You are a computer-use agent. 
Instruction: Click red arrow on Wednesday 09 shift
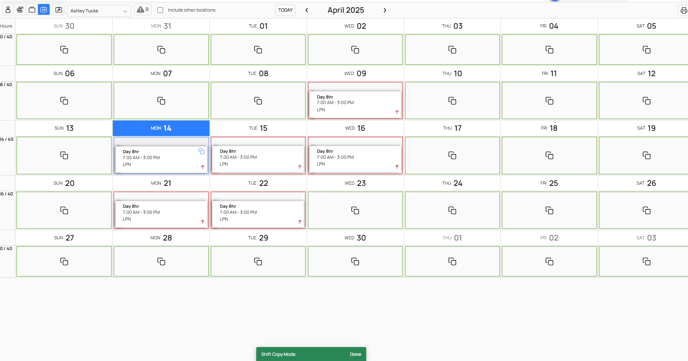397,112
